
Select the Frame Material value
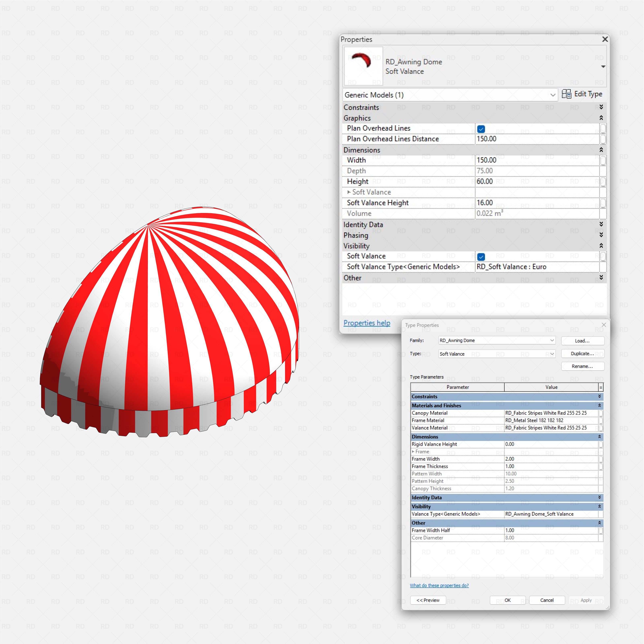pyautogui.click(x=551, y=420)
